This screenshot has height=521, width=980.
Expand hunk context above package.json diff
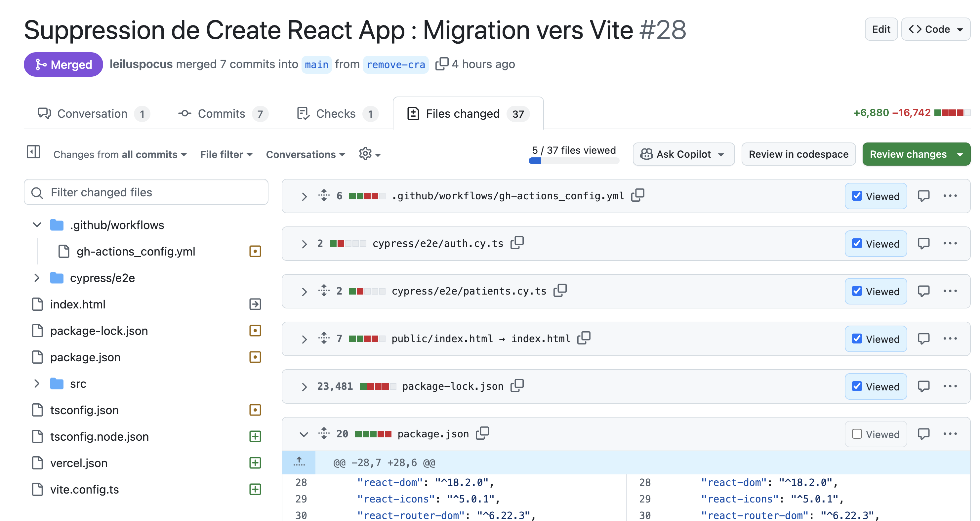click(299, 462)
